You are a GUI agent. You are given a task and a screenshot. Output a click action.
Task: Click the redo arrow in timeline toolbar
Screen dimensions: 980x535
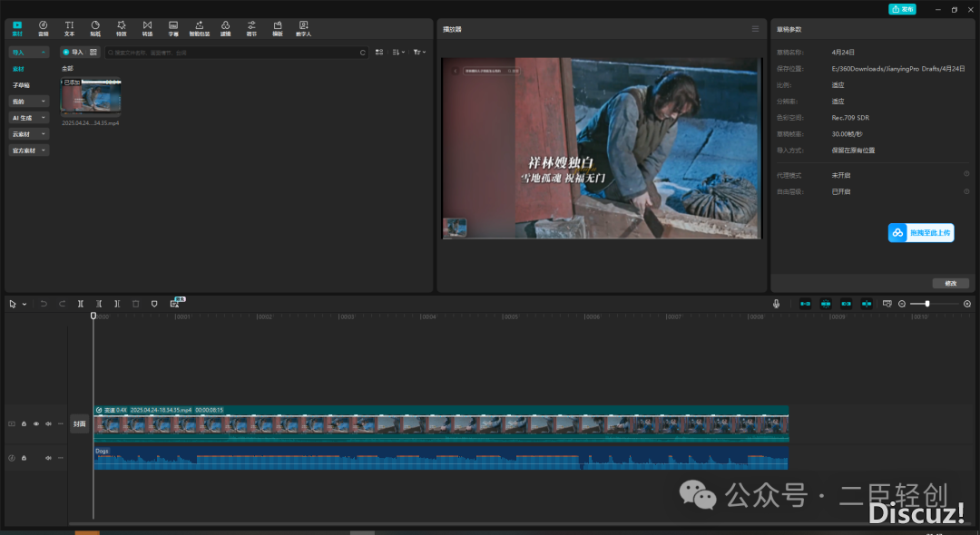62,304
